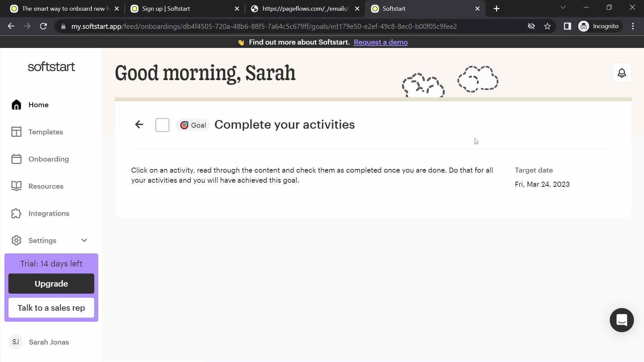Open Templates via its grid icon

click(x=16, y=132)
